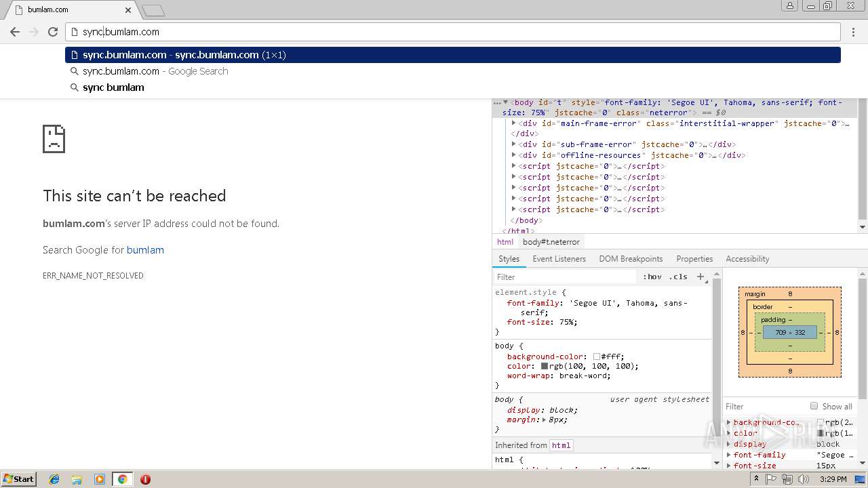
Task: Switch to the Styles tab
Action: pos(509,259)
